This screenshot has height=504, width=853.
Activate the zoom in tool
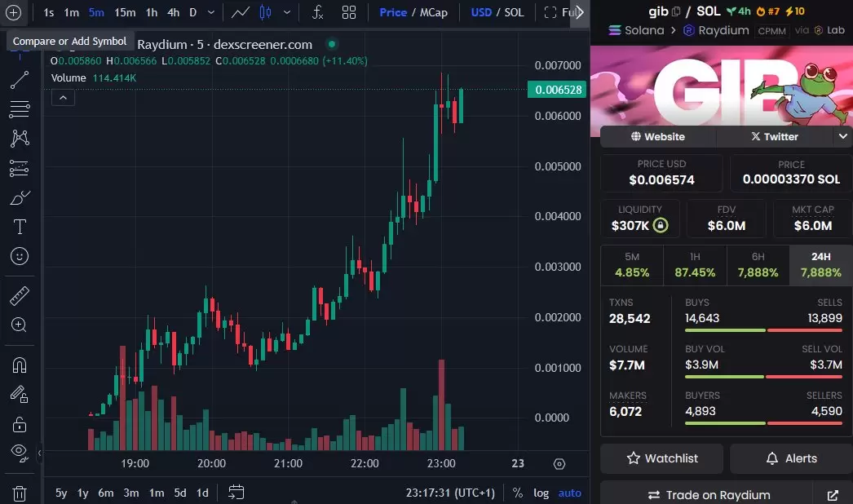20,325
